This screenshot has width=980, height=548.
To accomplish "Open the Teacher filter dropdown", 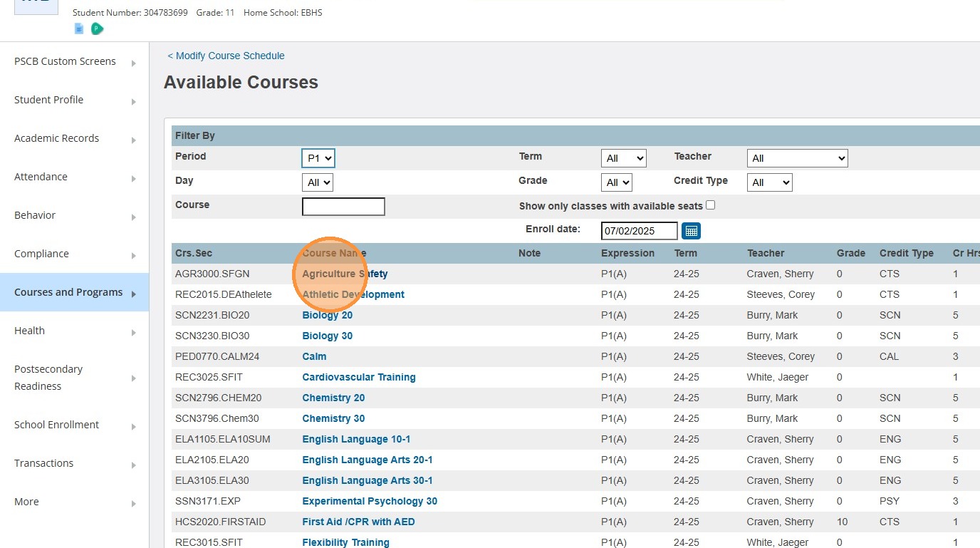I will 797,158.
